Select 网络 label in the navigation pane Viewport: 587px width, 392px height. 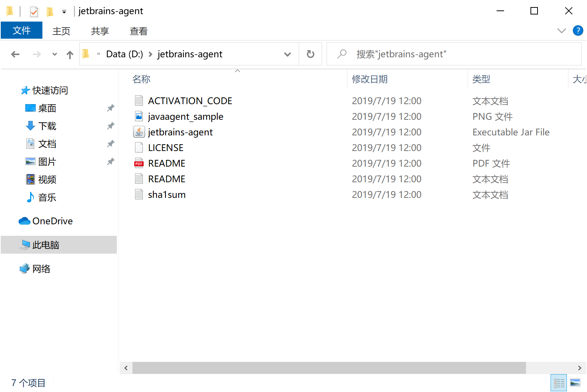[41, 269]
